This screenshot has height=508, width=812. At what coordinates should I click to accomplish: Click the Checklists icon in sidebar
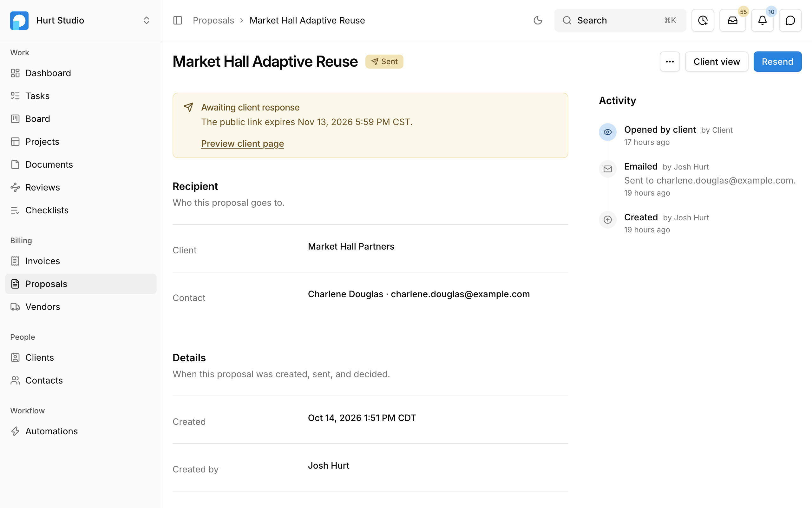[15, 210]
